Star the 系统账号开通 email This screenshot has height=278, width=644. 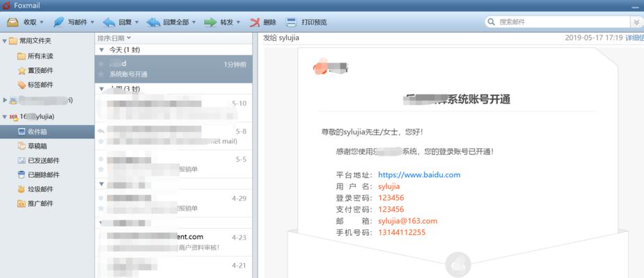[x=101, y=74]
